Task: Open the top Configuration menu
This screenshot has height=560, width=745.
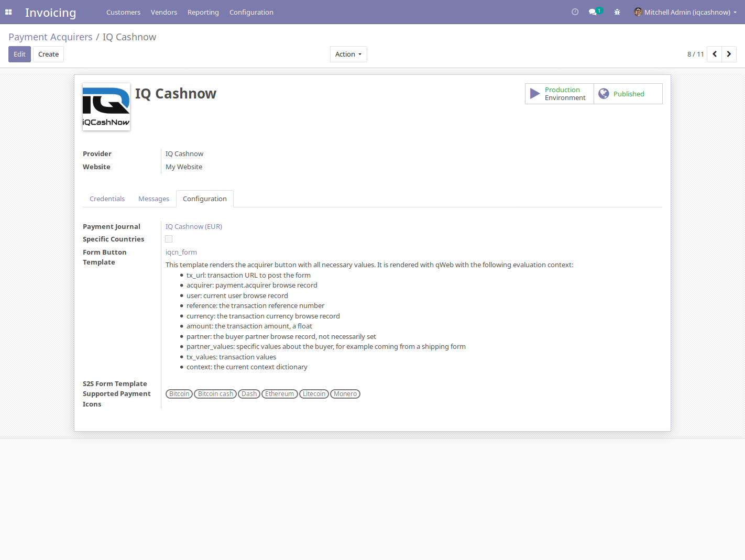Action: click(x=251, y=12)
